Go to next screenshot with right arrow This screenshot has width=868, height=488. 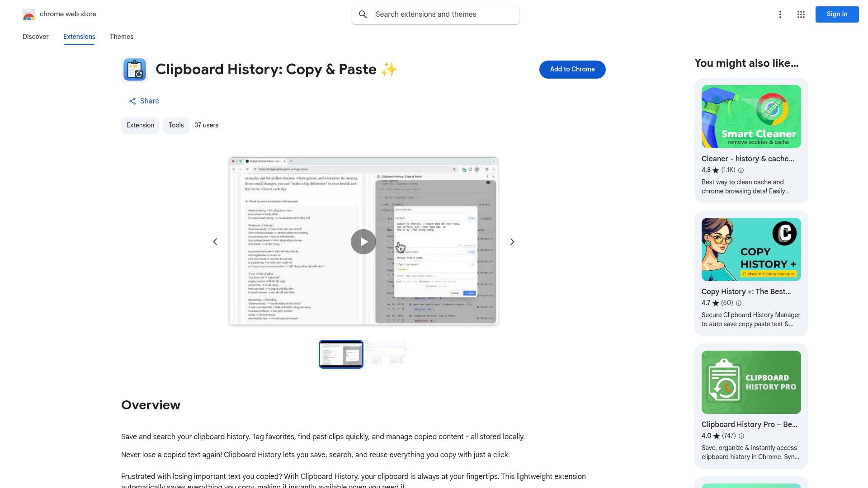point(512,242)
